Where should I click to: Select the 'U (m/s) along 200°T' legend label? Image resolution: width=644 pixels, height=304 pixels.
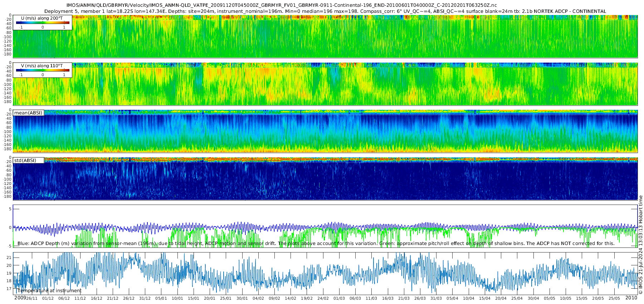[42, 18]
